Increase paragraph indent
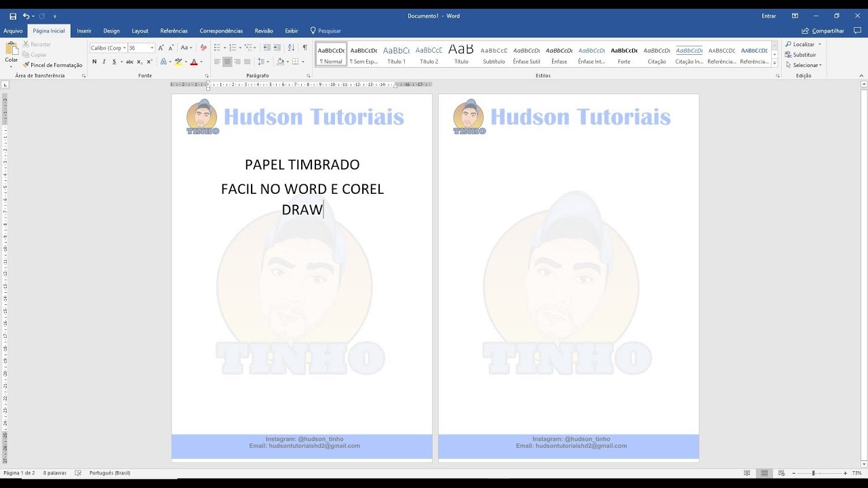The width and height of the screenshot is (868, 488). pyautogui.click(x=277, y=47)
